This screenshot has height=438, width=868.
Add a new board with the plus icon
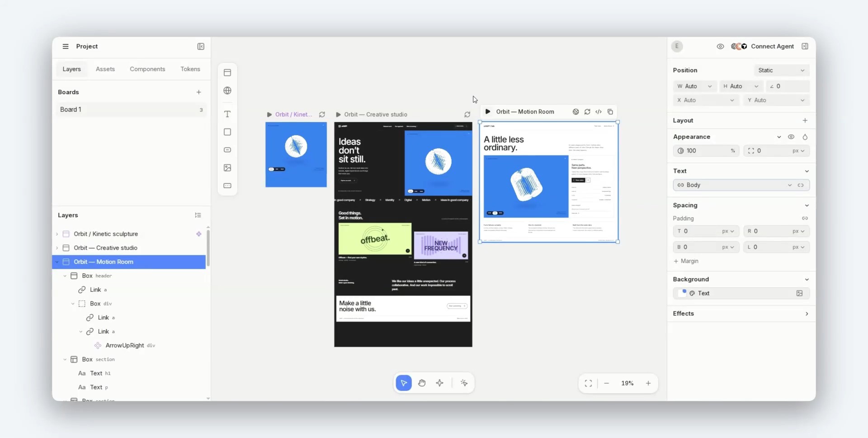click(198, 92)
